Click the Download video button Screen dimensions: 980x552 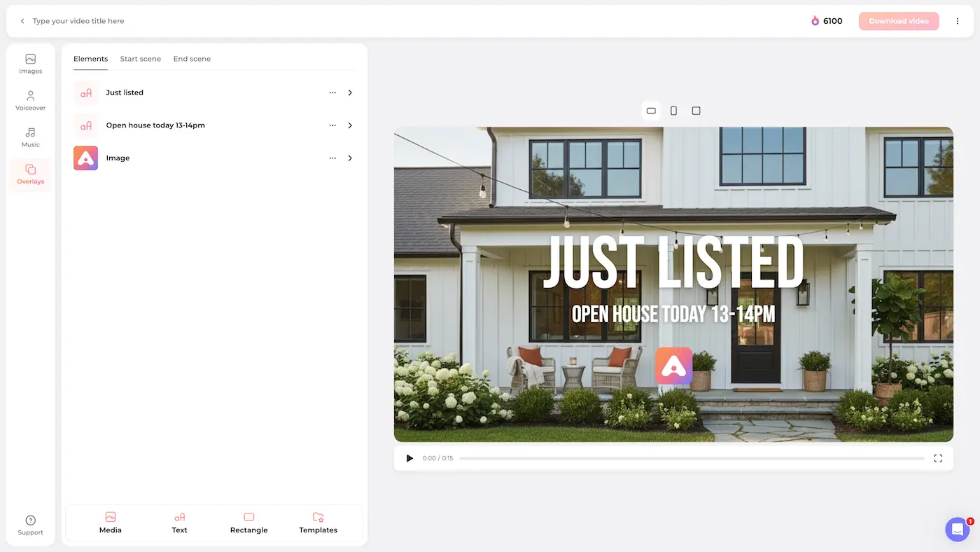(x=899, y=20)
